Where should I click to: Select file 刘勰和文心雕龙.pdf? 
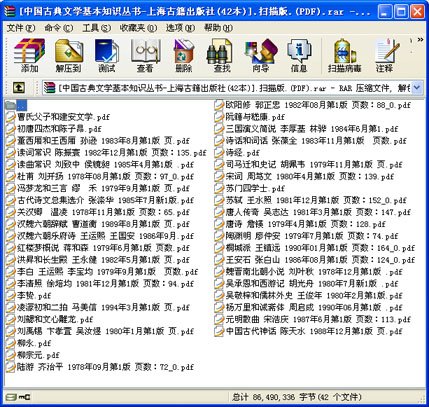pos(49,320)
